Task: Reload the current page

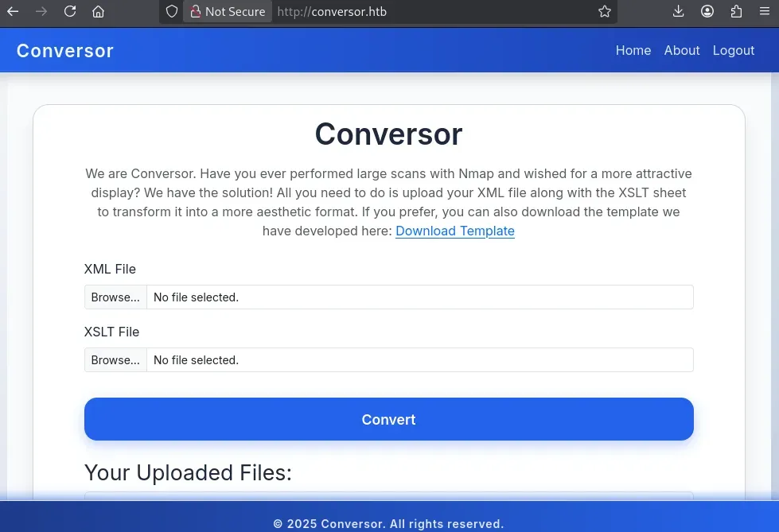Action: coord(70,12)
